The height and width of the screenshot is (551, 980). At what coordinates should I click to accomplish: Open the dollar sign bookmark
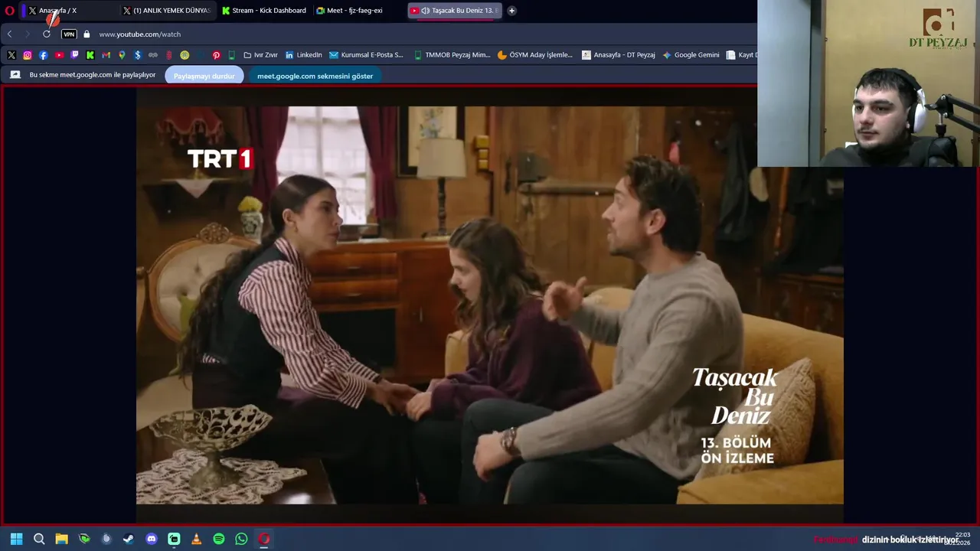pyautogui.click(x=137, y=55)
